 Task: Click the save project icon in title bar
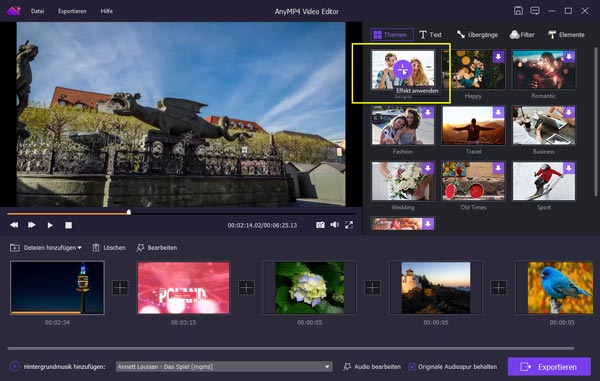point(518,11)
